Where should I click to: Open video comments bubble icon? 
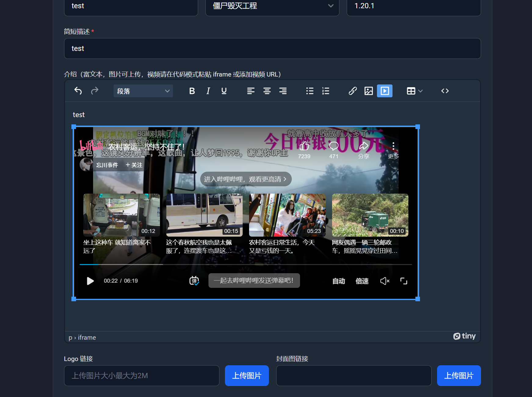[334, 146]
